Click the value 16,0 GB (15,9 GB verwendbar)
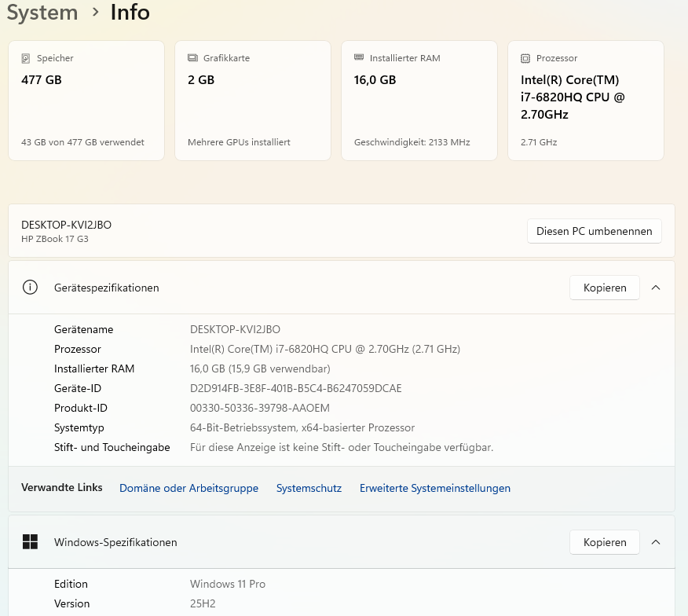This screenshot has height=616, width=688. tap(260, 368)
